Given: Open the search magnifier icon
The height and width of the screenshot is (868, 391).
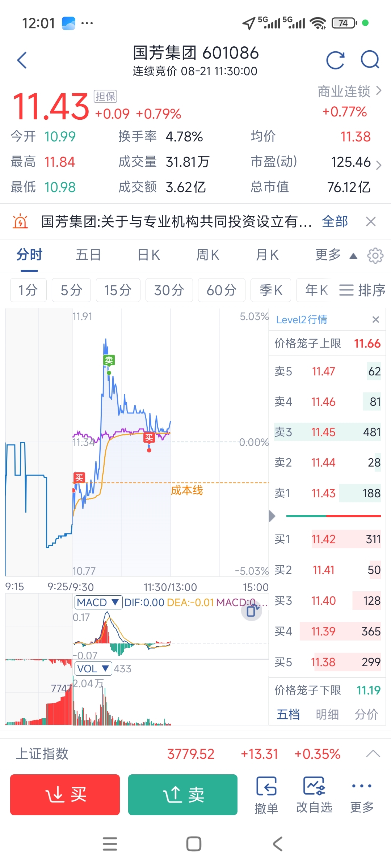Looking at the screenshot, I should [370, 60].
